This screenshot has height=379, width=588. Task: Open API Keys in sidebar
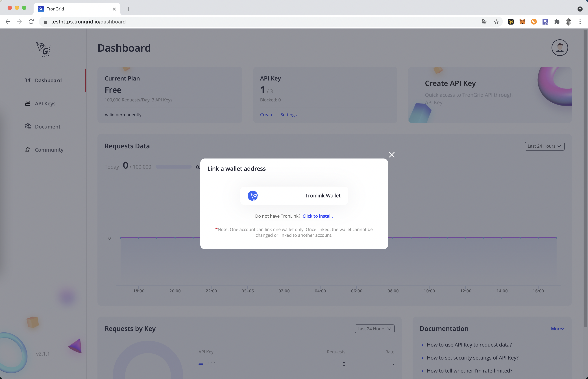pyautogui.click(x=45, y=104)
